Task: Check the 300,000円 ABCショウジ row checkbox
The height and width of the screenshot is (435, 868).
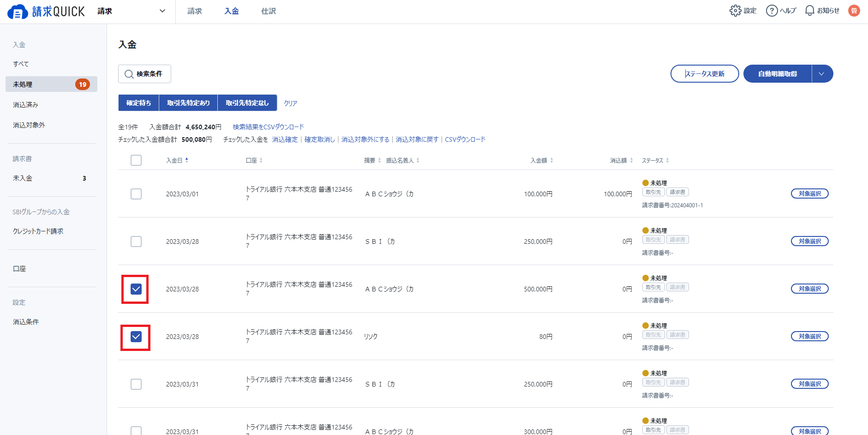Action: pos(136,431)
